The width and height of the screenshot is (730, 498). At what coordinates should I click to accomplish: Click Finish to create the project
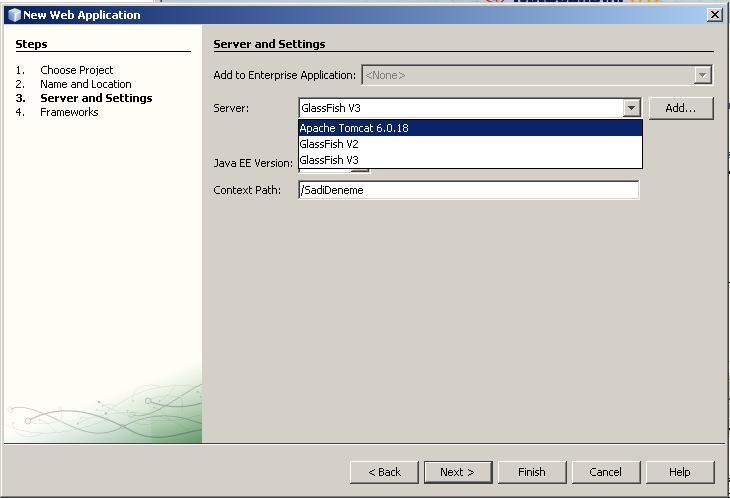point(532,472)
